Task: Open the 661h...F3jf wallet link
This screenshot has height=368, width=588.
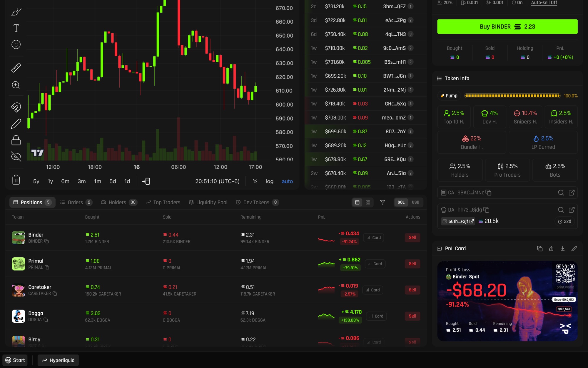Action: (x=458, y=221)
